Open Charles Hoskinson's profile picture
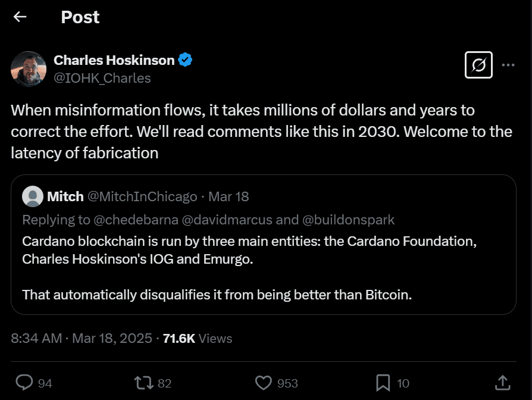 [x=29, y=65]
